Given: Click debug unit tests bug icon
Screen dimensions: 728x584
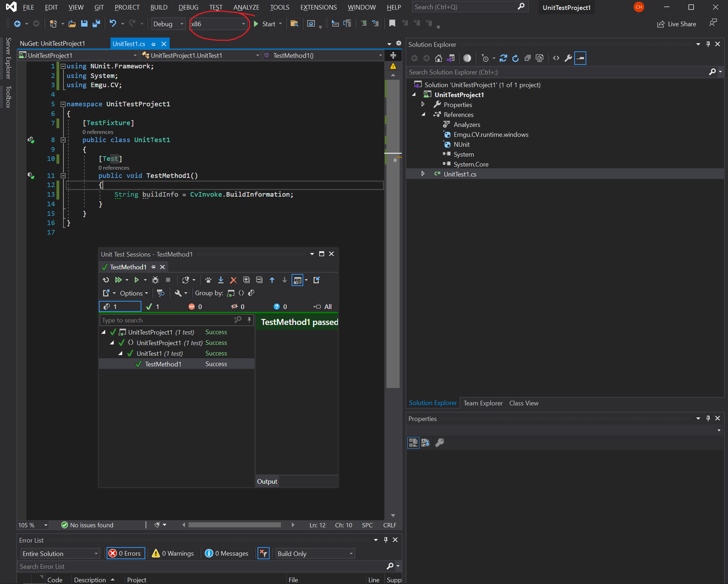Looking at the screenshot, I should [x=155, y=280].
